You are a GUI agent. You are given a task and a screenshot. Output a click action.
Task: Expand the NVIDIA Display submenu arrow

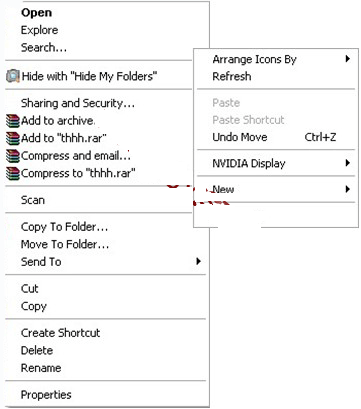tap(348, 163)
